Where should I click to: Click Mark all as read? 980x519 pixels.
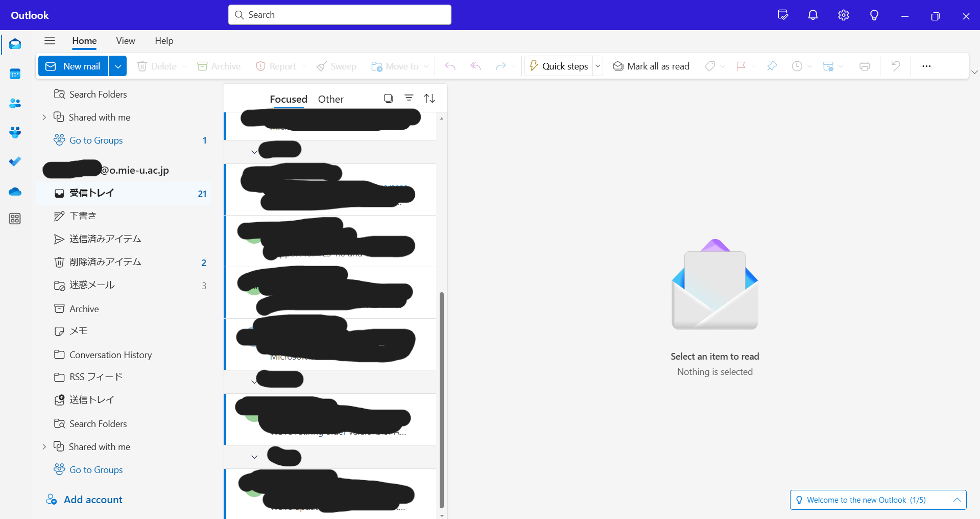tap(651, 66)
